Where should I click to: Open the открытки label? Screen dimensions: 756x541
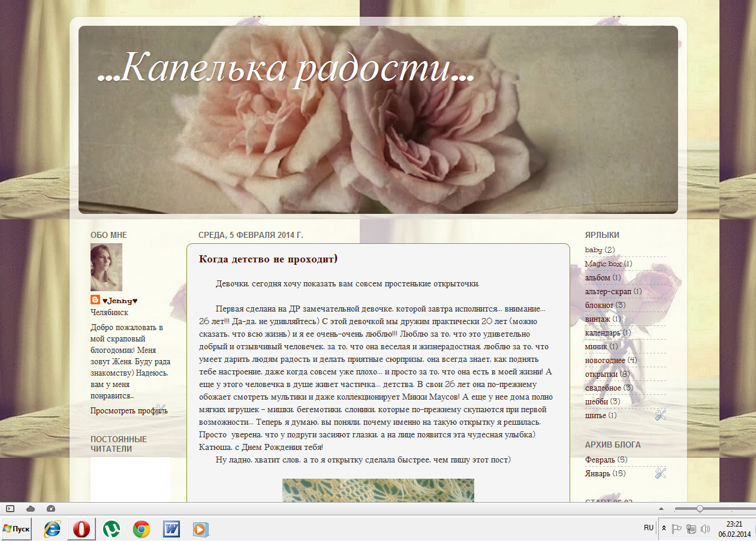coord(601,374)
